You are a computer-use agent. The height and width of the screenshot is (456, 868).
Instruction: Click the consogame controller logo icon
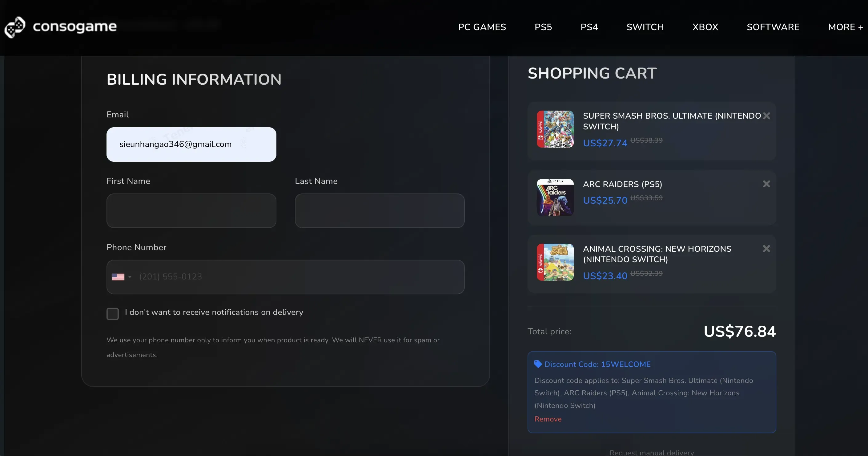[15, 27]
